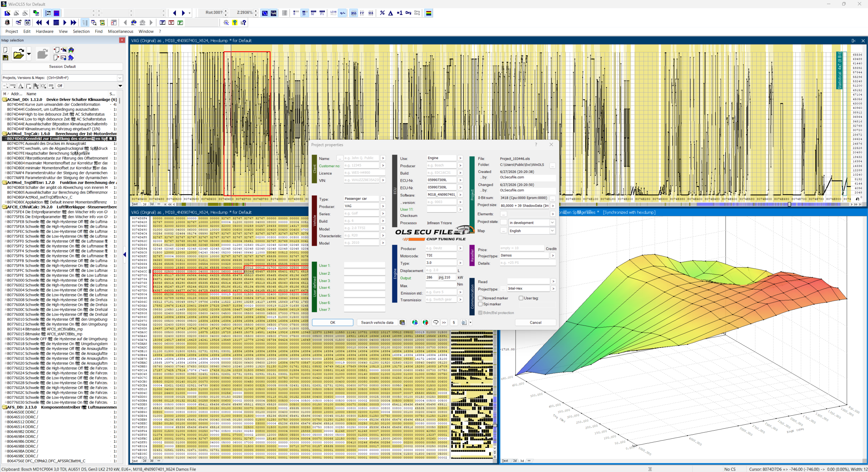The width and height of the screenshot is (868, 472).
Task: Toggle the Off filter button in Map selection
Action: [60, 86]
